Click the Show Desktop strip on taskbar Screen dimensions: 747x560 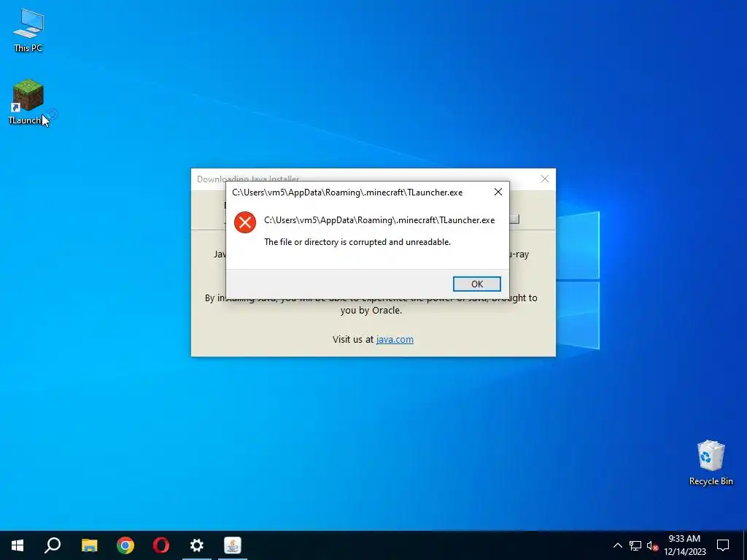point(745,545)
